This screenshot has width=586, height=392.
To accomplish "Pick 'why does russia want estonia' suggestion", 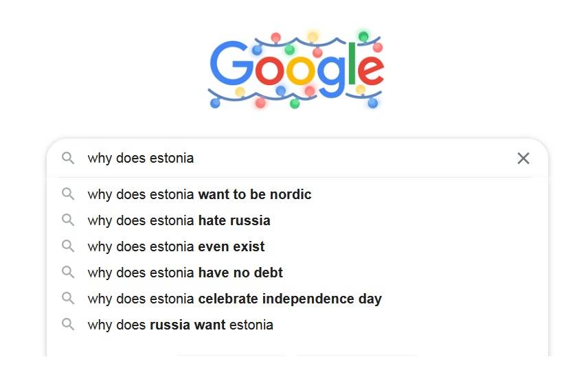I will point(297,325).
